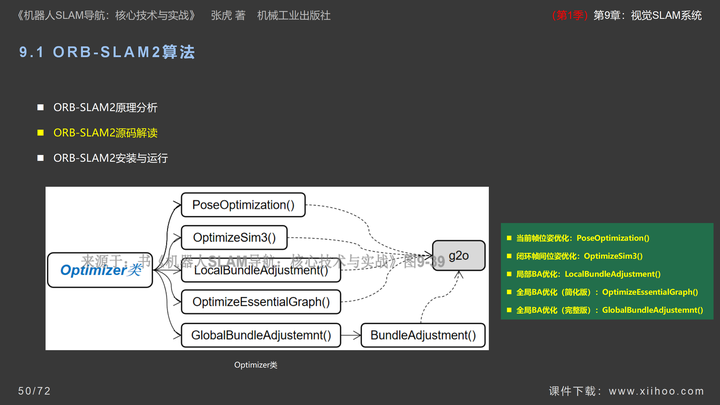This screenshot has width=720, height=405.
Task: Click the 'OptimizeSim3()' diagram box
Action: coord(234,237)
